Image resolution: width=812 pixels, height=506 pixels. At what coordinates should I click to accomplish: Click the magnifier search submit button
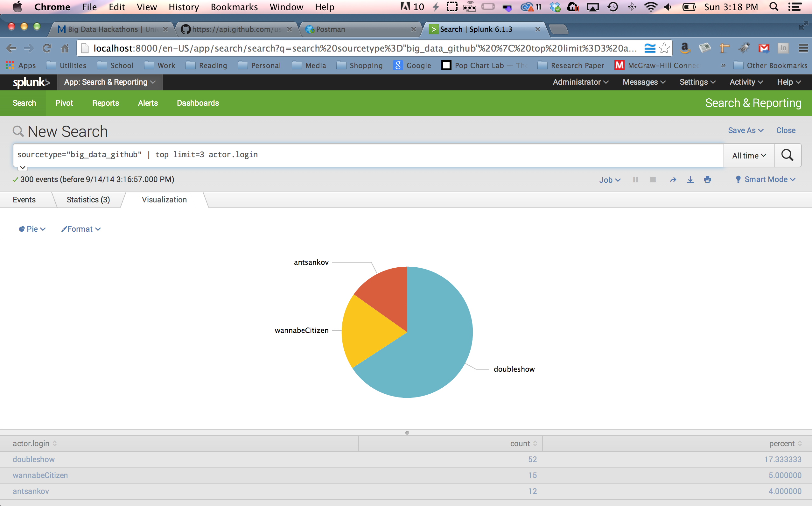pyautogui.click(x=787, y=155)
